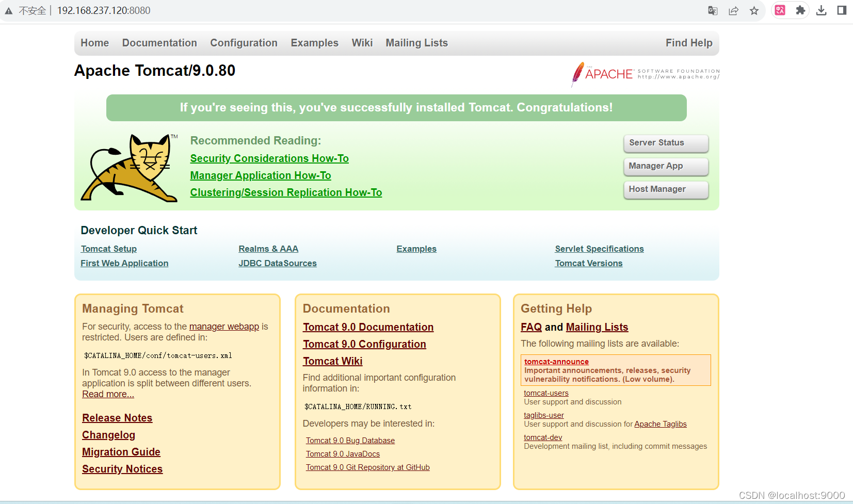Click the Host Manager button

[666, 189]
